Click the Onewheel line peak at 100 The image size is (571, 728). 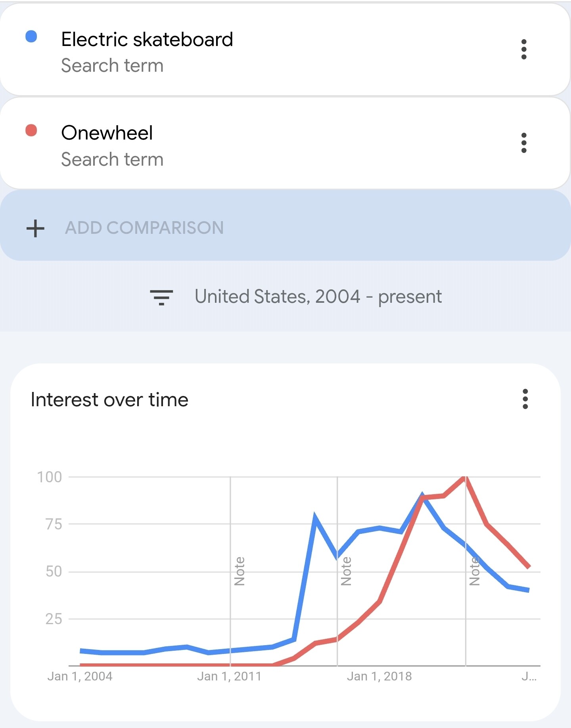pos(464,478)
